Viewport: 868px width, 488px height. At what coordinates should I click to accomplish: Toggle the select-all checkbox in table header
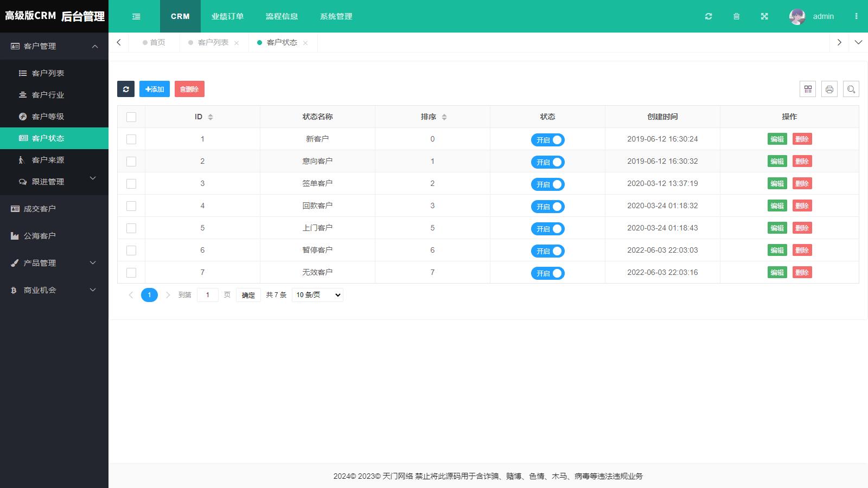pos(131,117)
